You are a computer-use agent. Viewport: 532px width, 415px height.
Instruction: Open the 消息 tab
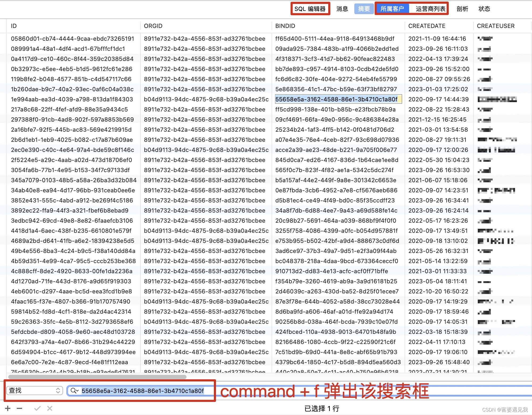coord(342,9)
